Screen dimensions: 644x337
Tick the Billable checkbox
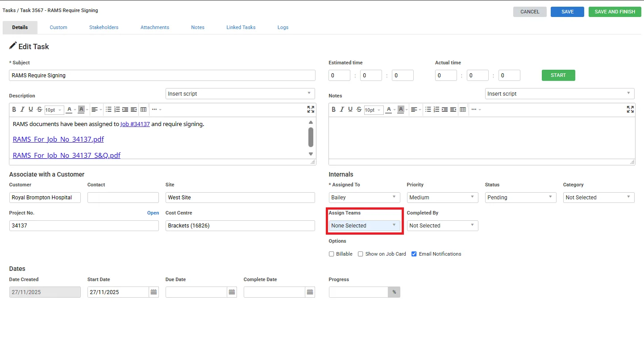click(x=331, y=254)
